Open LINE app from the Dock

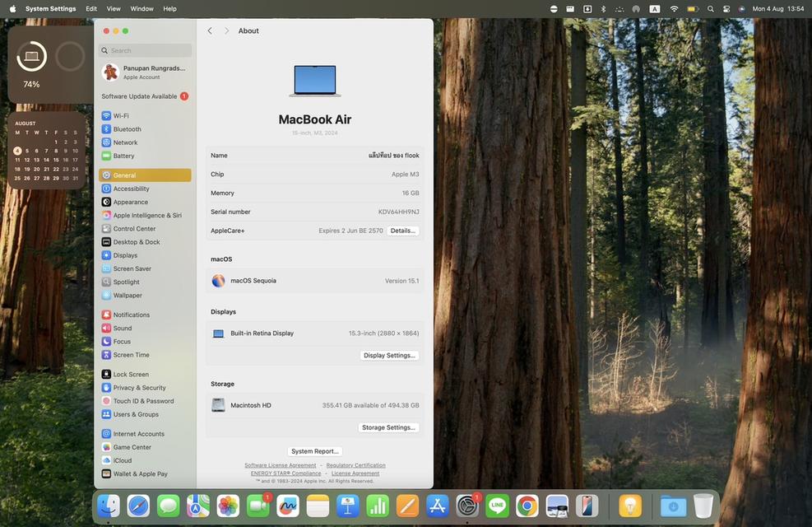click(x=497, y=506)
